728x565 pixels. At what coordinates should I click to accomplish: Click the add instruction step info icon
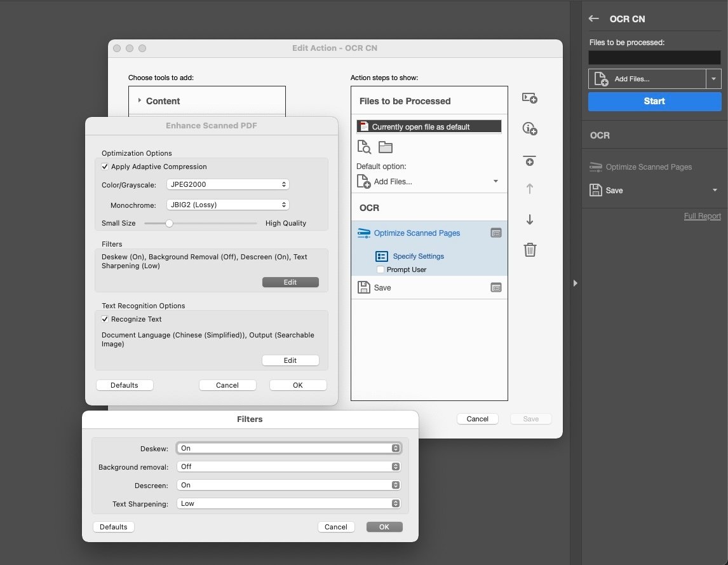coord(530,129)
